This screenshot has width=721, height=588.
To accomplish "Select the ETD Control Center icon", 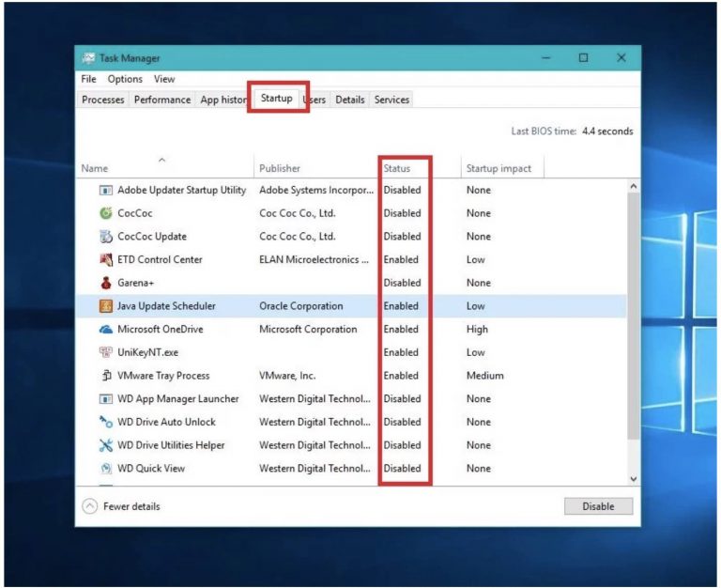I will [106, 259].
